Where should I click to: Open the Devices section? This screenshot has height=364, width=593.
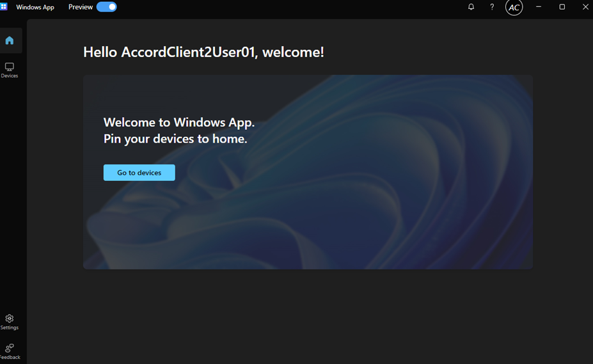pyautogui.click(x=10, y=70)
